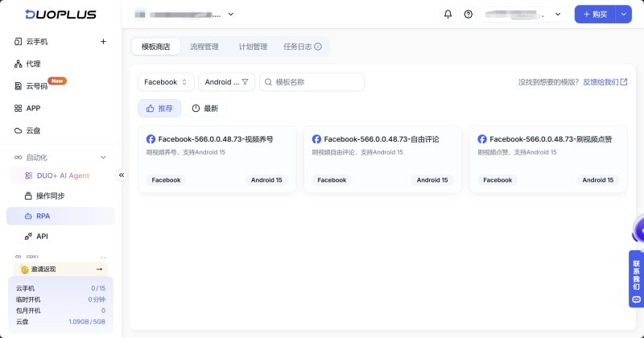The height and width of the screenshot is (338, 644).
Task: Switch to 模板商店 tab
Action: point(155,47)
